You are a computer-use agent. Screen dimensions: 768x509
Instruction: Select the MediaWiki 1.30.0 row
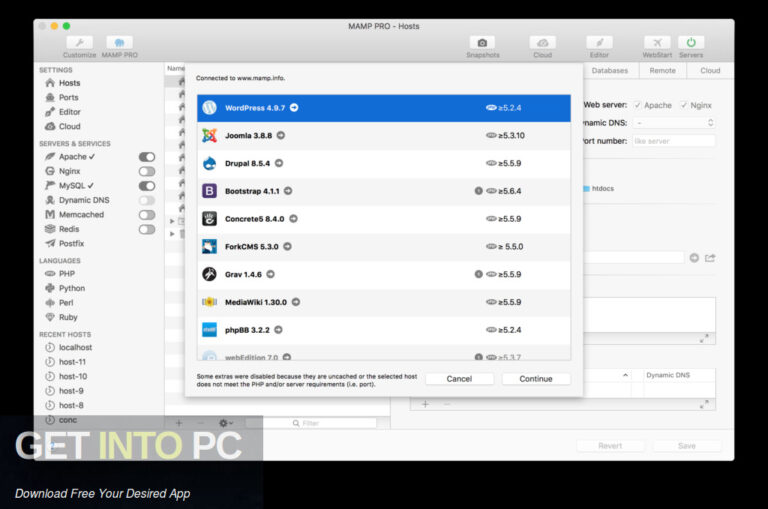384,302
